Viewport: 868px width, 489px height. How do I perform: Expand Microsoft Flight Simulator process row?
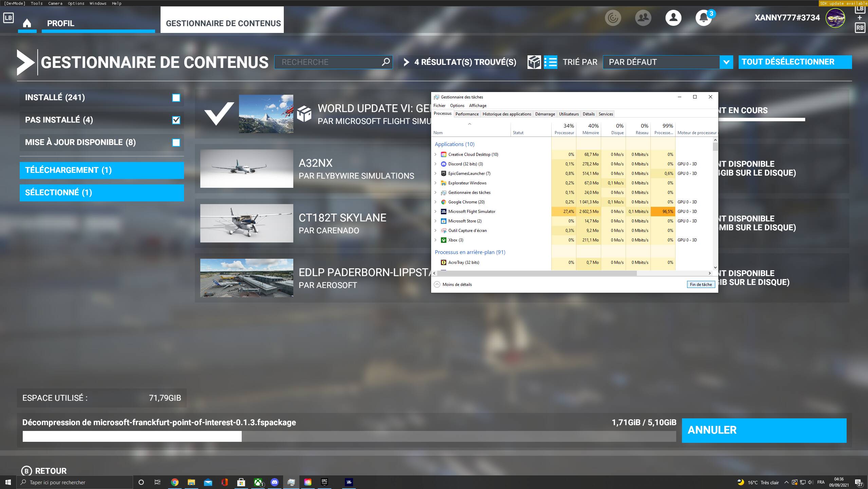coord(436,212)
